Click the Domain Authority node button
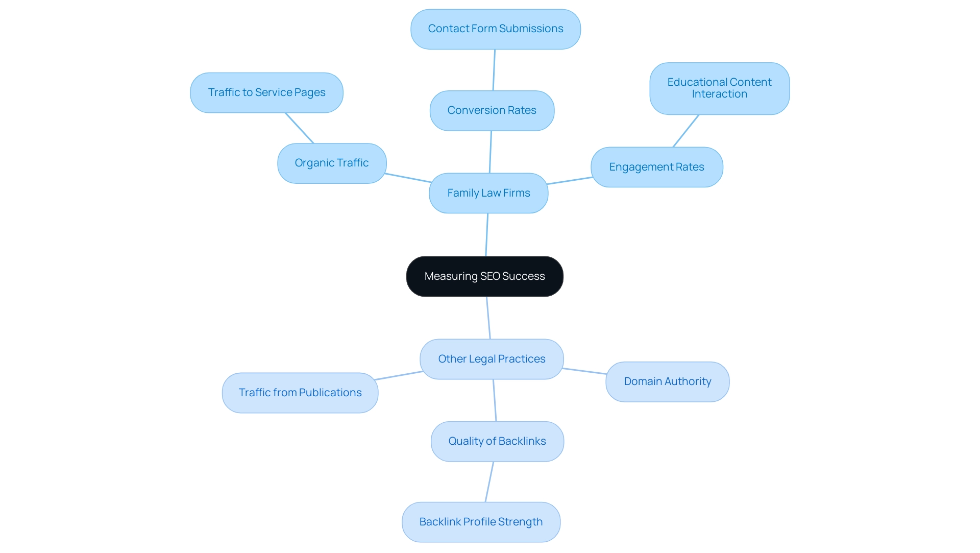 click(666, 382)
